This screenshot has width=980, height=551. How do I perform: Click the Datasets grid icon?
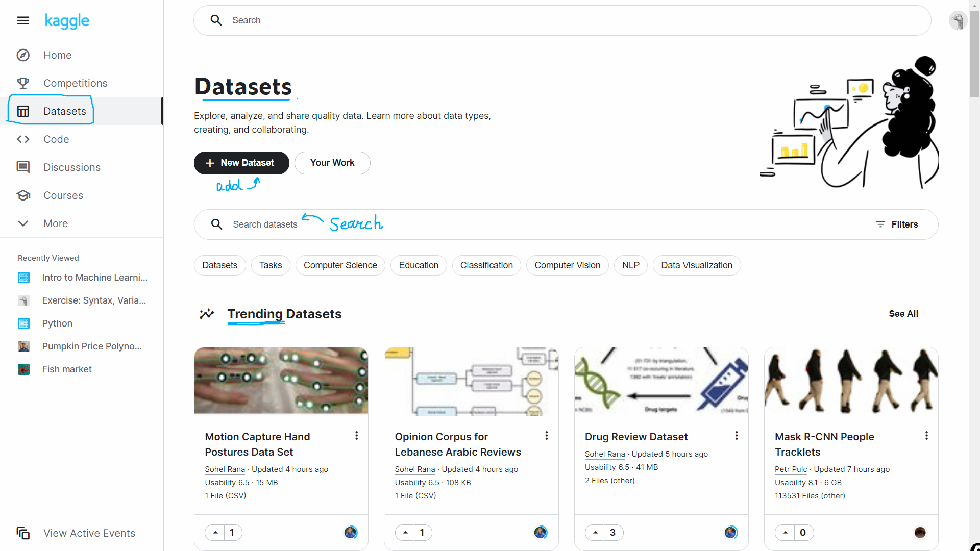(23, 111)
